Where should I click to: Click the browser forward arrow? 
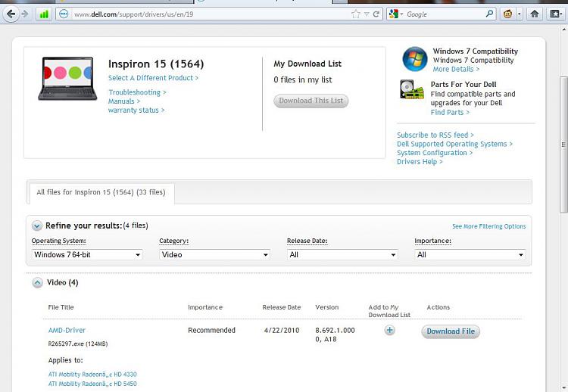[x=25, y=14]
